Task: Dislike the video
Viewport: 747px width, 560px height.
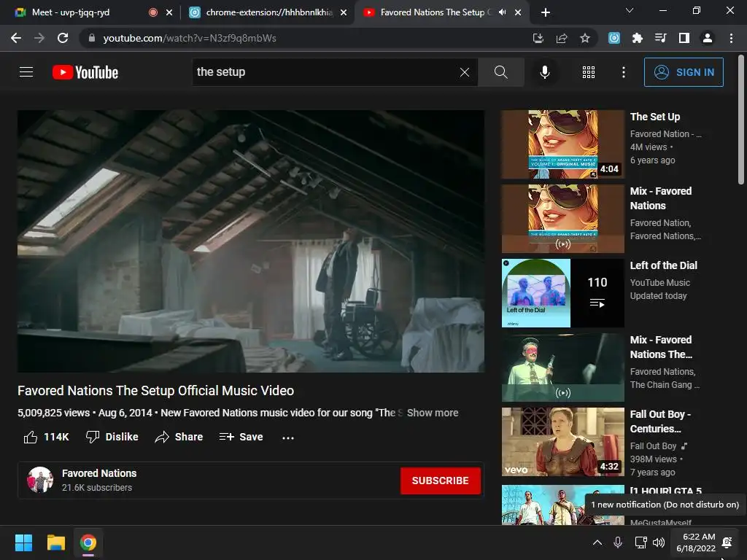Action: point(112,437)
